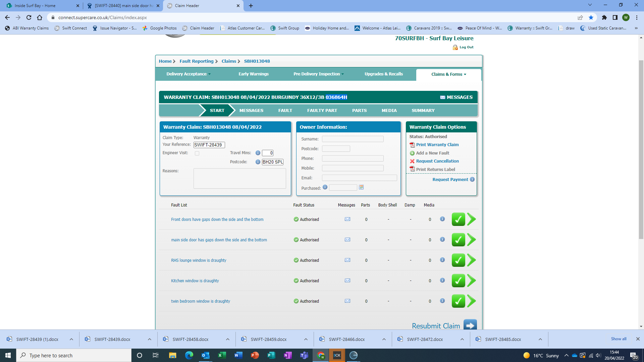Open the SUMMARY step tab

[423, 110]
